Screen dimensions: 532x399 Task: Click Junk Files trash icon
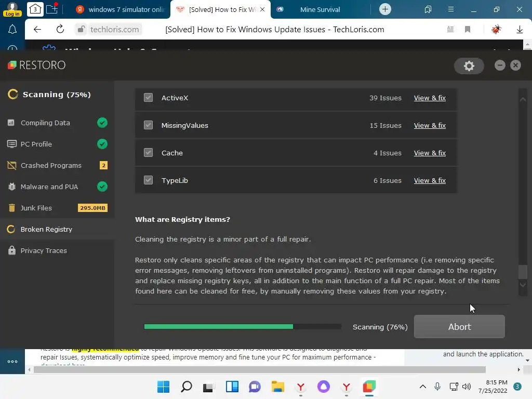pos(12,208)
